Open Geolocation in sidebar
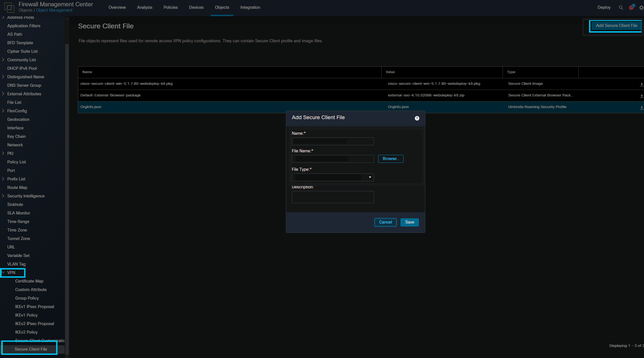The height and width of the screenshot is (358, 644). click(x=18, y=119)
